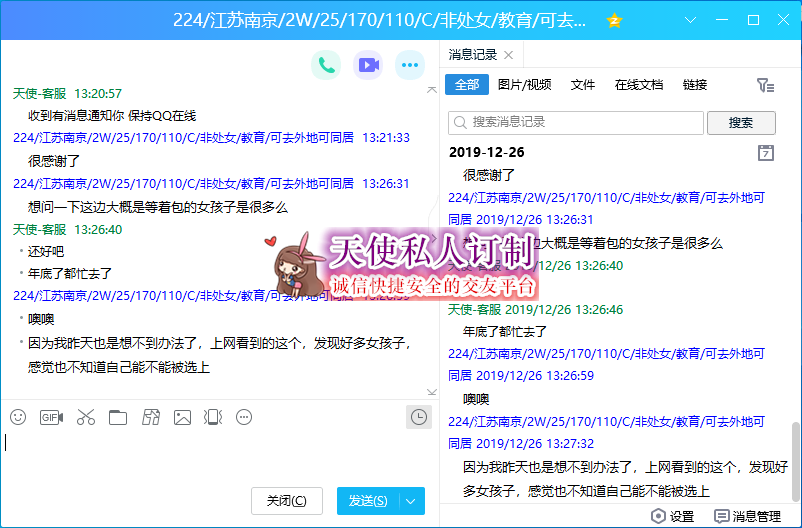Open the three-dot more options menu
The width and height of the screenshot is (802, 528).
(x=410, y=65)
